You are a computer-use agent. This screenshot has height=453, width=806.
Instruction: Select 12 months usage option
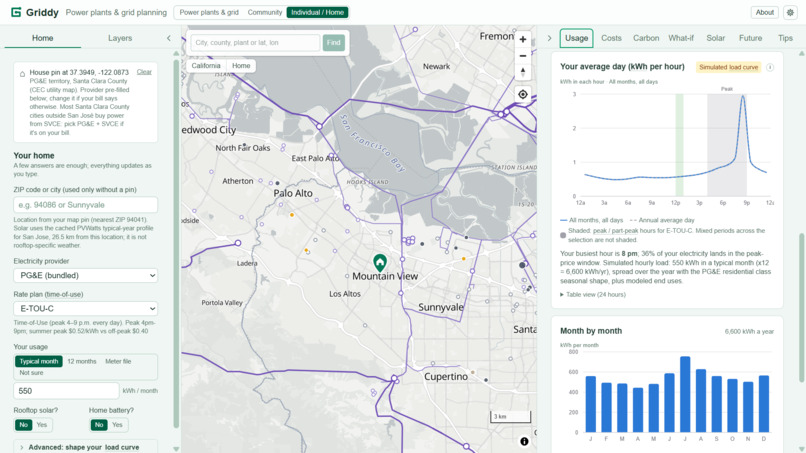[82, 361]
